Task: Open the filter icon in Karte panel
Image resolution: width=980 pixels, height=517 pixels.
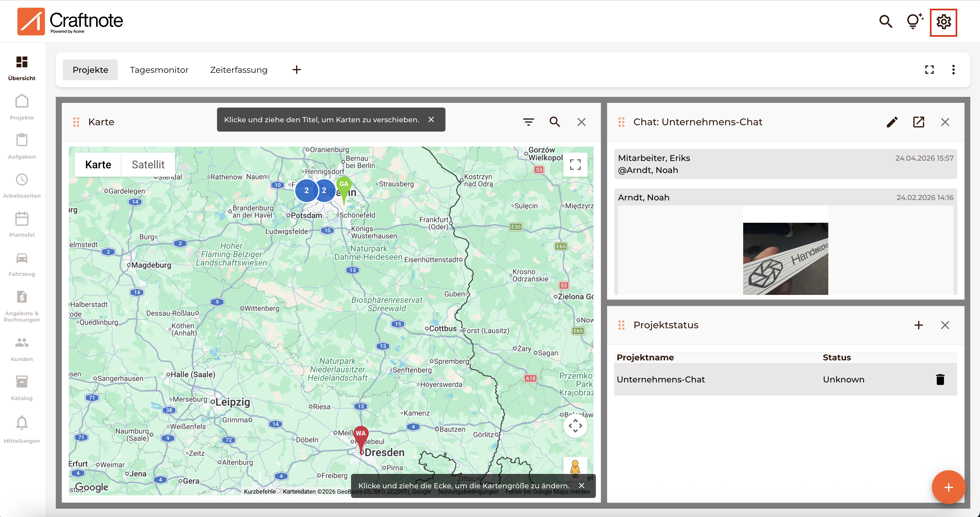Action: click(x=528, y=122)
